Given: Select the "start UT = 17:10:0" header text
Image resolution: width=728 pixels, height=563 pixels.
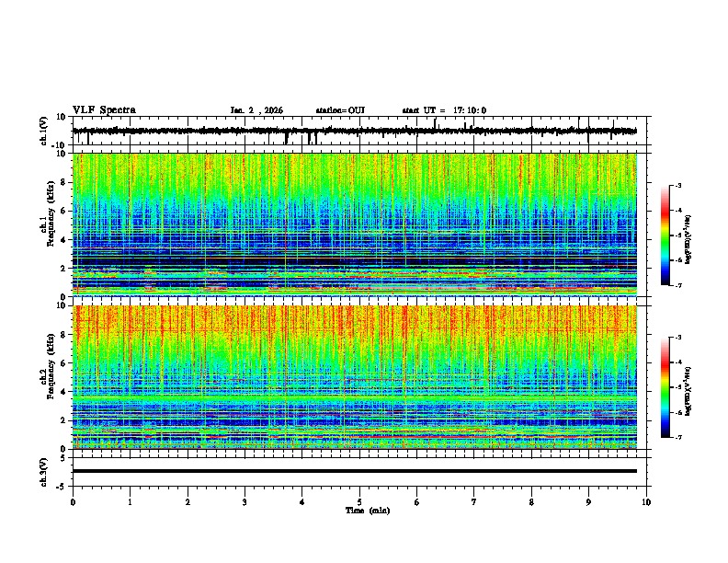Looking at the screenshot, I should (444, 110).
